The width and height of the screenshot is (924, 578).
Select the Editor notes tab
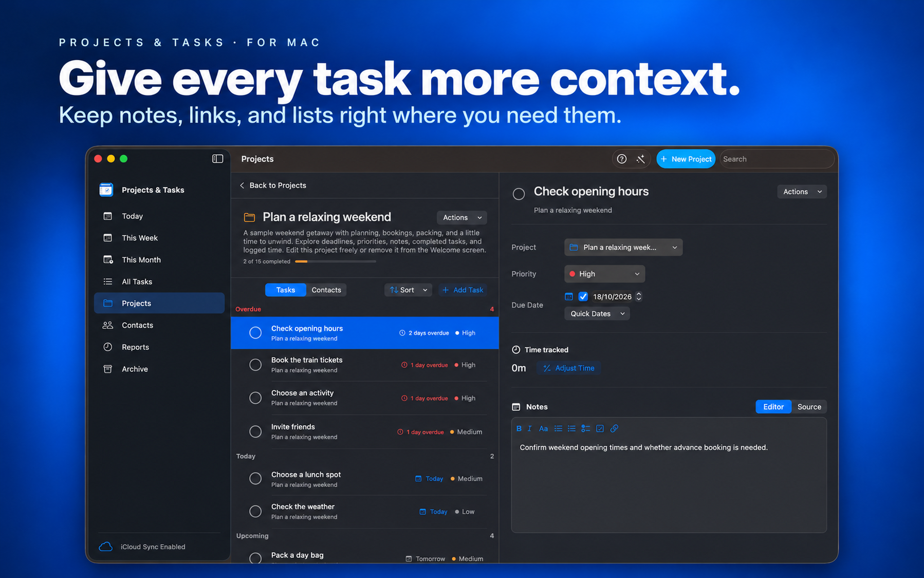(x=773, y=407)
